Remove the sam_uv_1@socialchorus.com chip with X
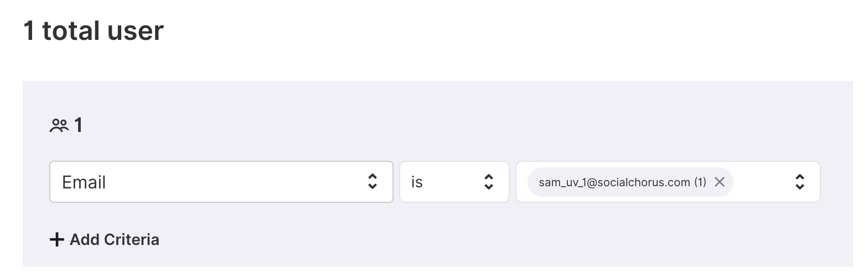 [720, 182]
